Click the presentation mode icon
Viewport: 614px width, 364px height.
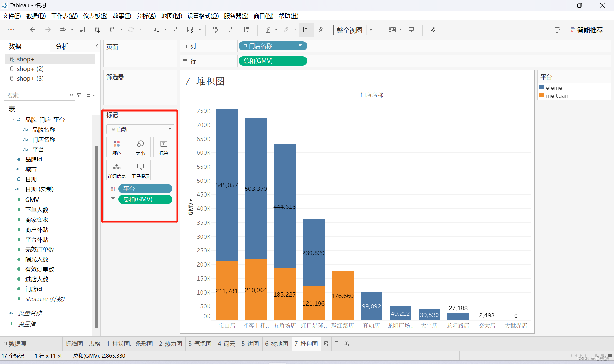pos(412,30)
